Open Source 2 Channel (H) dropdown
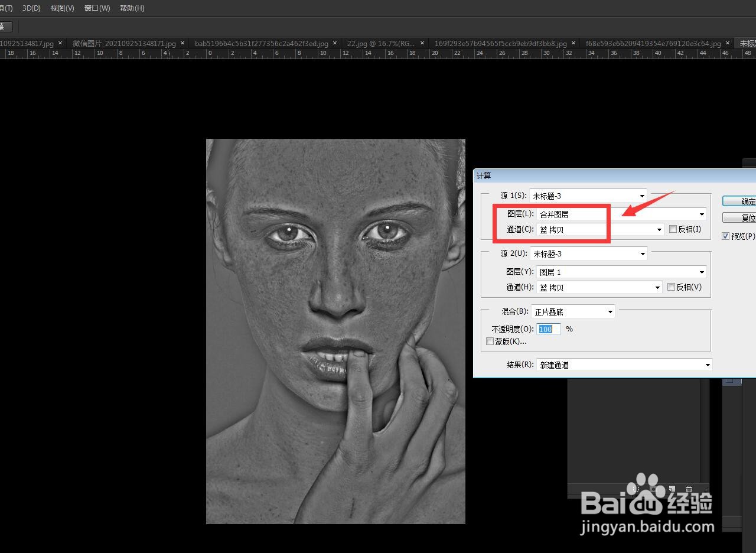The image size is (756, 553). click(599, 287)
